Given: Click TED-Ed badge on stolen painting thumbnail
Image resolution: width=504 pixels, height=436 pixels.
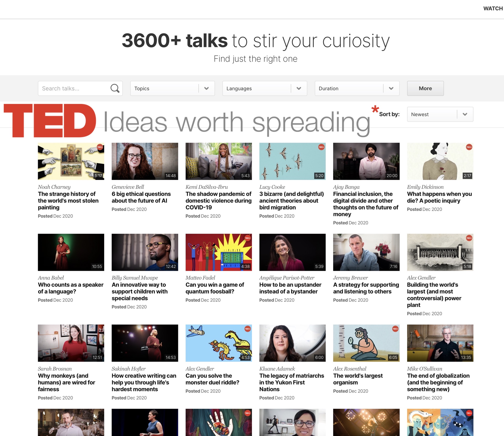Looking at the screenshot, I should click(x=100, y=147).
